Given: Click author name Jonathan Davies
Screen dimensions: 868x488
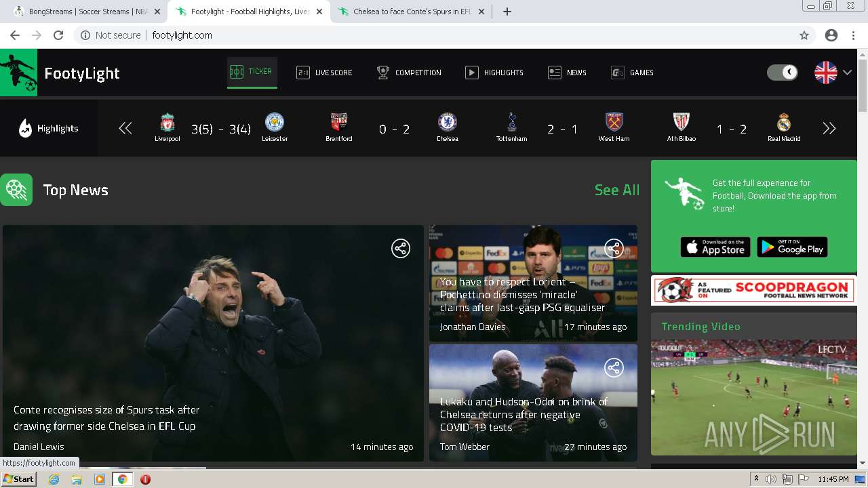Looking at the screenshot, I should click(473, 327).
